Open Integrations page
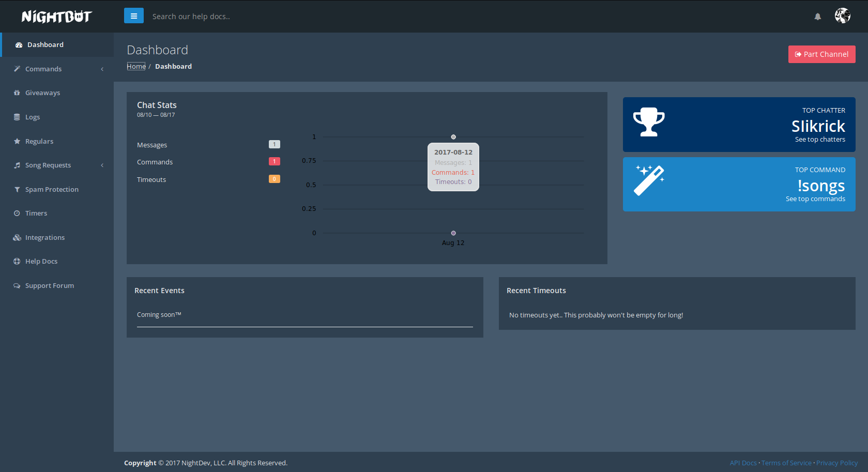 57,237
